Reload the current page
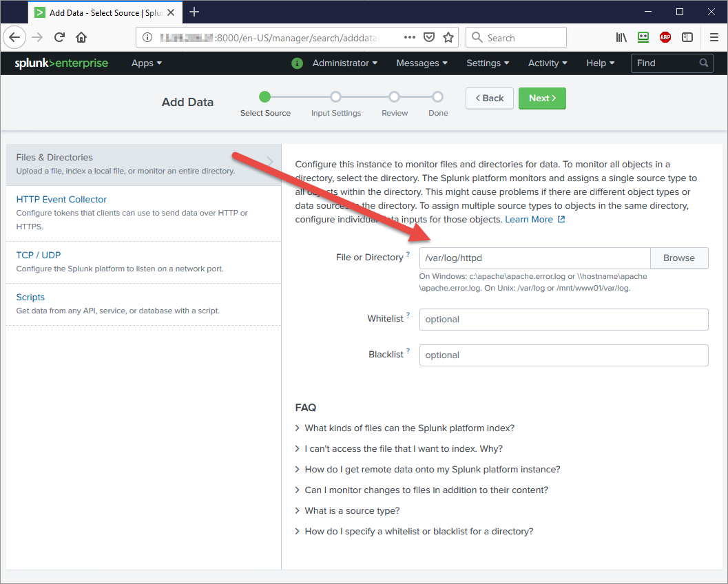 pos(59,37)
